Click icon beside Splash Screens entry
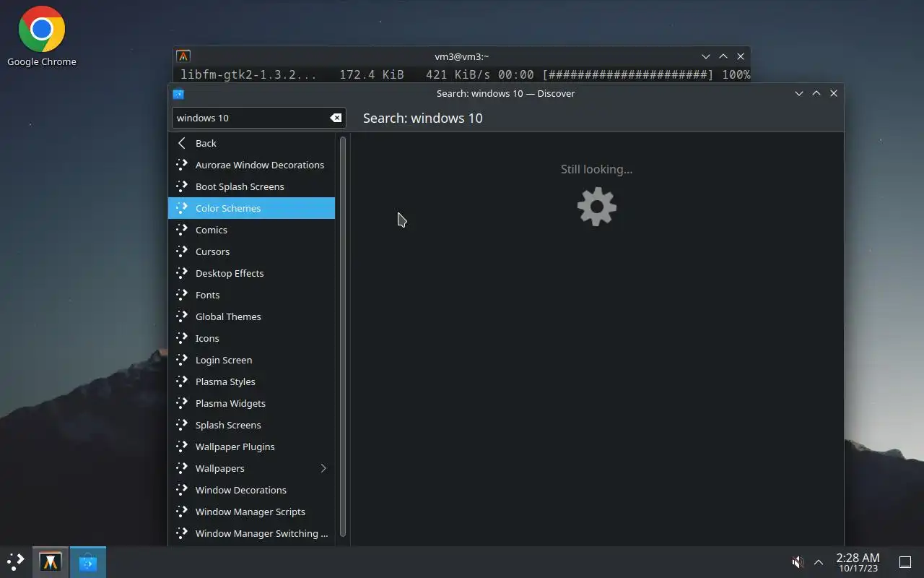 coord(182,425)
